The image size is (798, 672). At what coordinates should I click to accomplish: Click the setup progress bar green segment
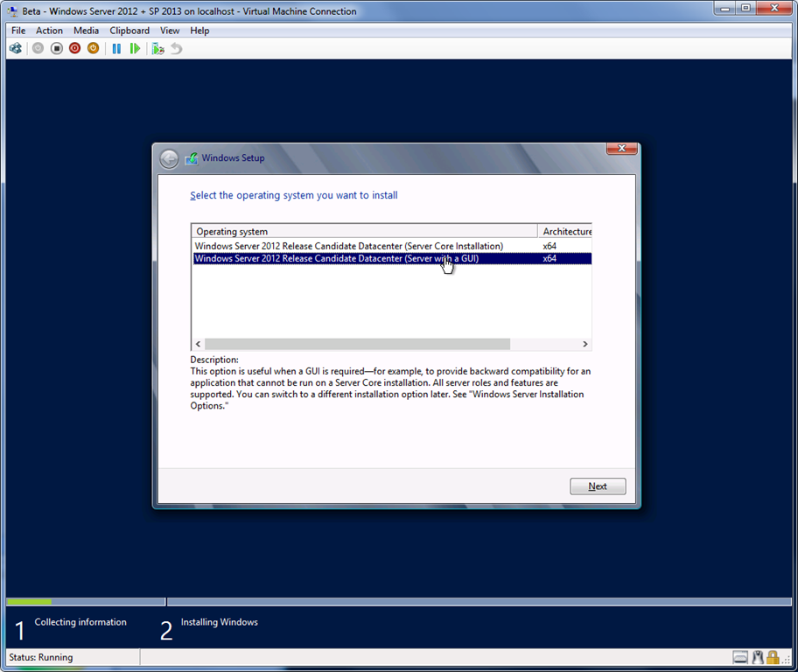[x=29, y=602]
